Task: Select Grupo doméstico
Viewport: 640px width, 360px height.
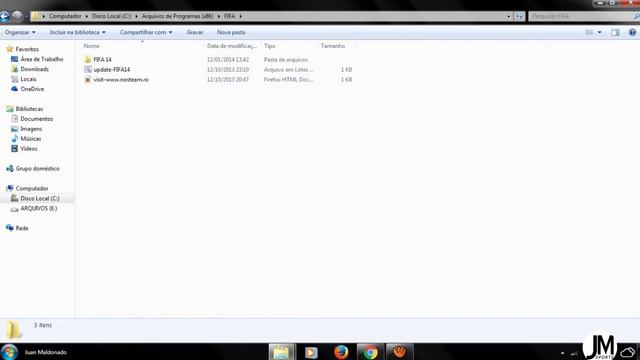Action: (37, 168)
